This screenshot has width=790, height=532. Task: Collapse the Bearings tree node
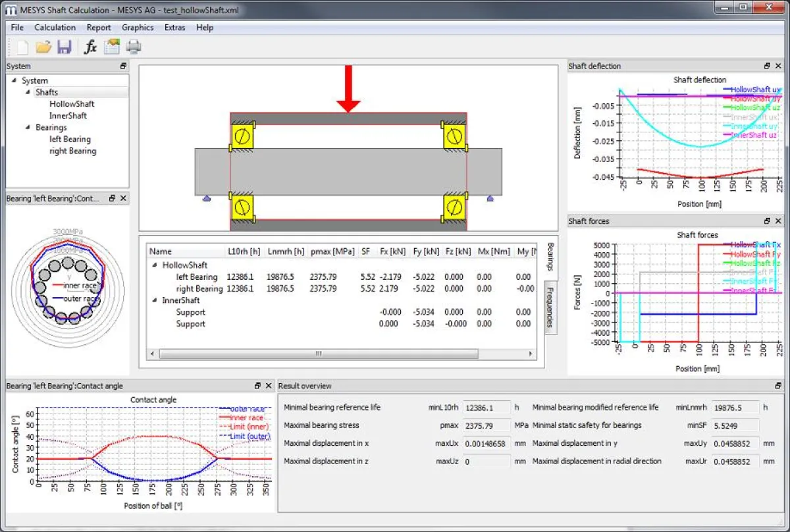(28, 128)
